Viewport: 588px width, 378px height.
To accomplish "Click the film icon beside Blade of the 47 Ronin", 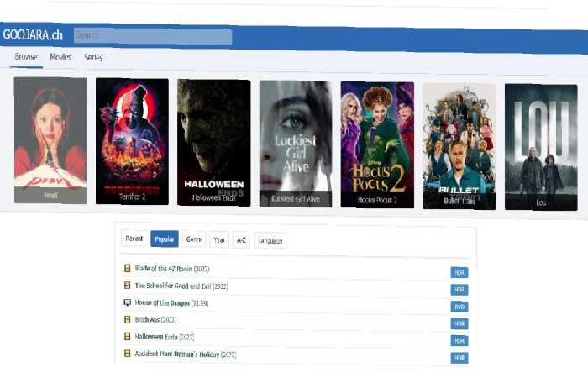I will tap(128, 268).
